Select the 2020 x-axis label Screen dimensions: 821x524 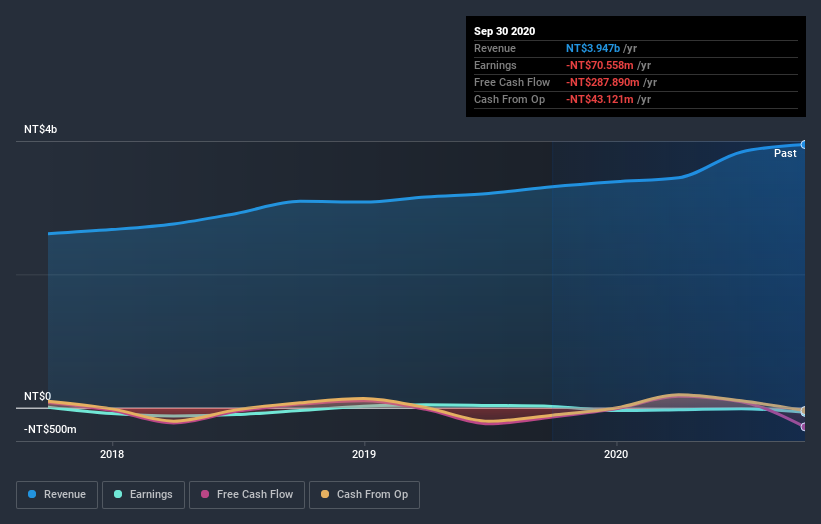616,454
